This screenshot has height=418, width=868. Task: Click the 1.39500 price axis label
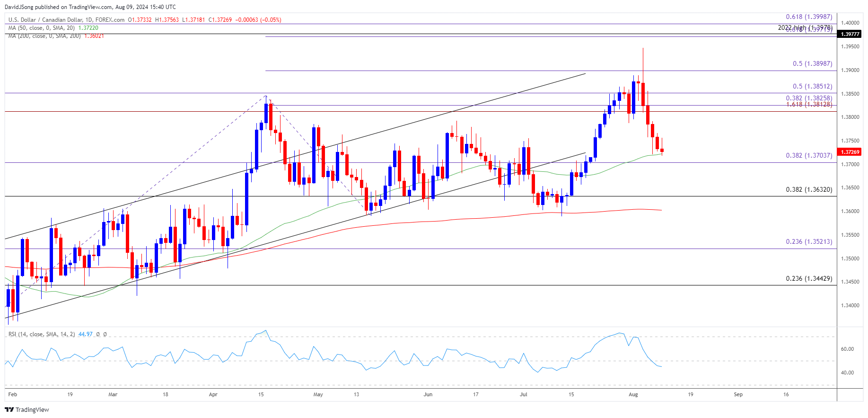point(850,46)
